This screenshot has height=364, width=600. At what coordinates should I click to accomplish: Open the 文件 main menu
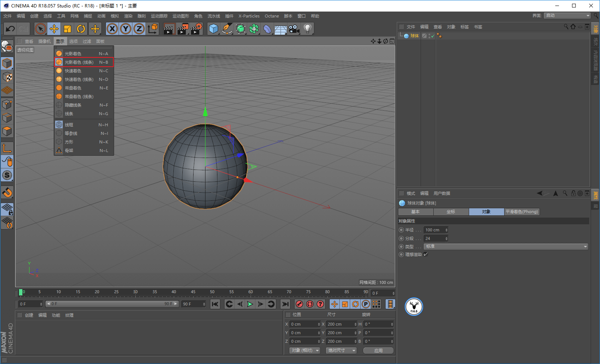pyautogui.click(x=7, y=16)
